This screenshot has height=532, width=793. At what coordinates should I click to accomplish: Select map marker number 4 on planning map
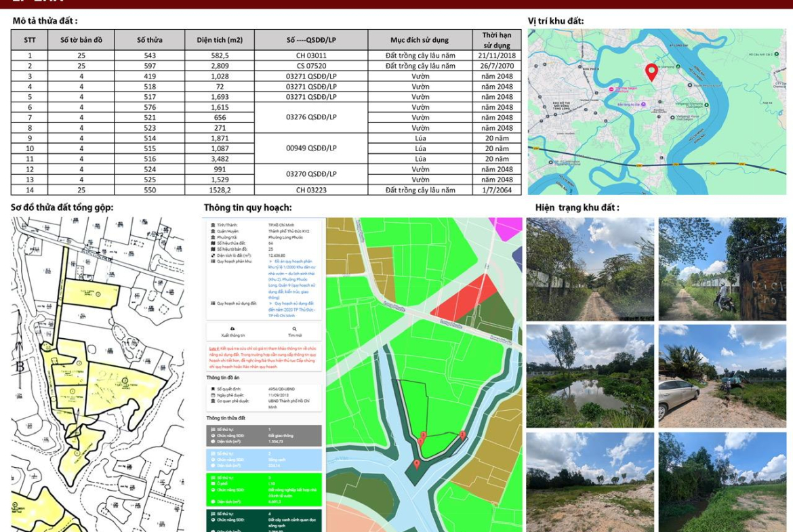[x=416, y=464]
